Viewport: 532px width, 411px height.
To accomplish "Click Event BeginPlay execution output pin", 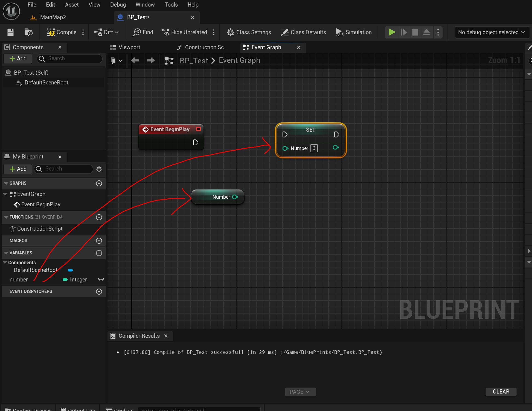I will click(196, 142).
